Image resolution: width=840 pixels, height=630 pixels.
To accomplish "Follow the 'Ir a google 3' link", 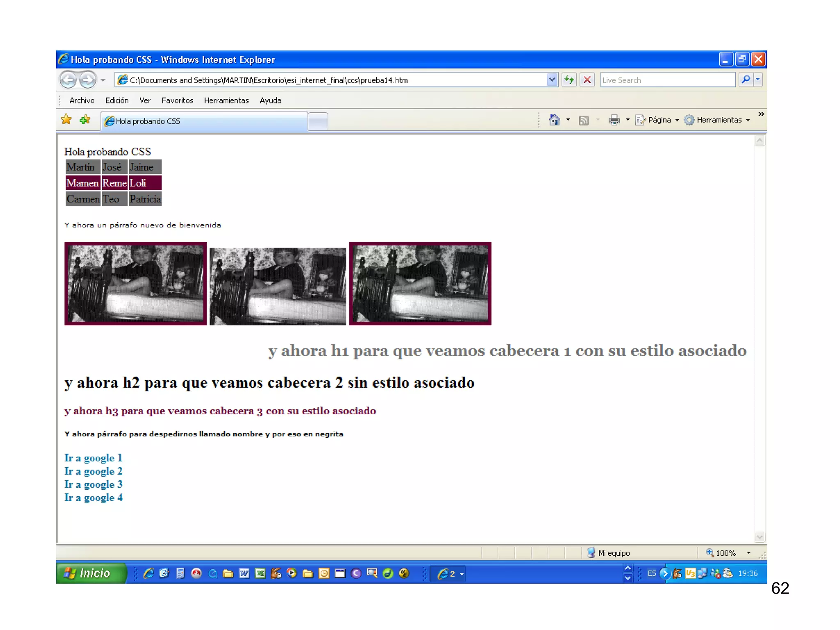I will (x=94, y=484).
